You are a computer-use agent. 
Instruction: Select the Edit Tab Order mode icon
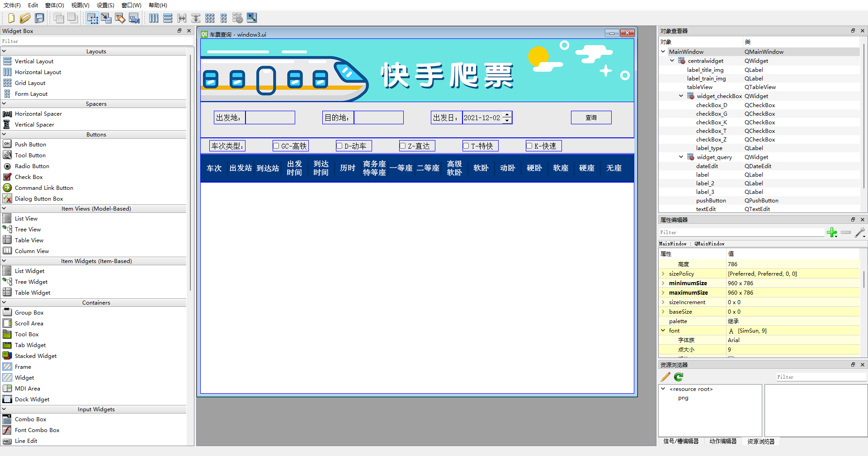click(x=134, y=18)
